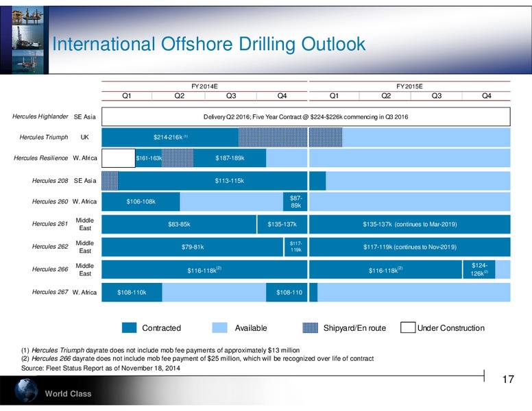Click '$117-119k (continues to Nov-2019)' bar
This screenshot has height=411, width=532.
click(x=410, y=247)
